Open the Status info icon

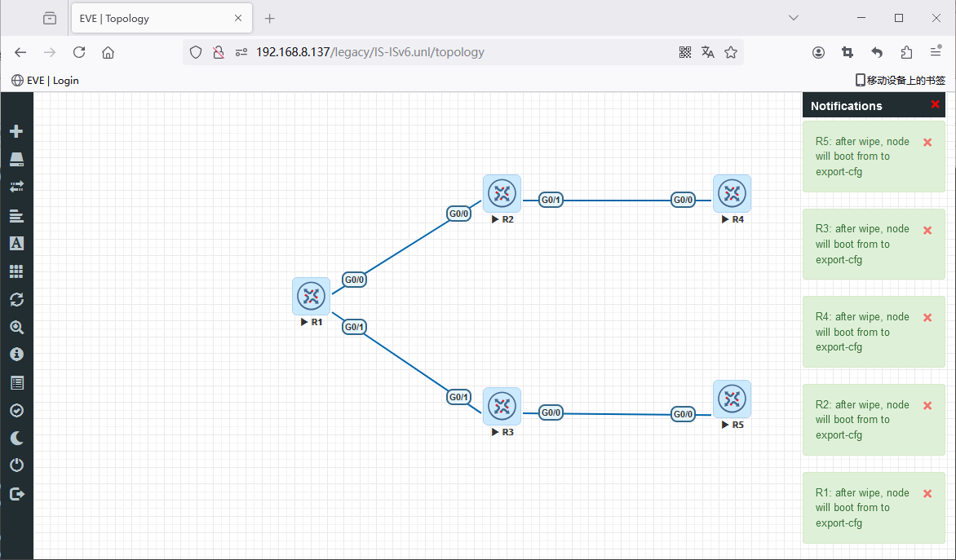[16, 355]
